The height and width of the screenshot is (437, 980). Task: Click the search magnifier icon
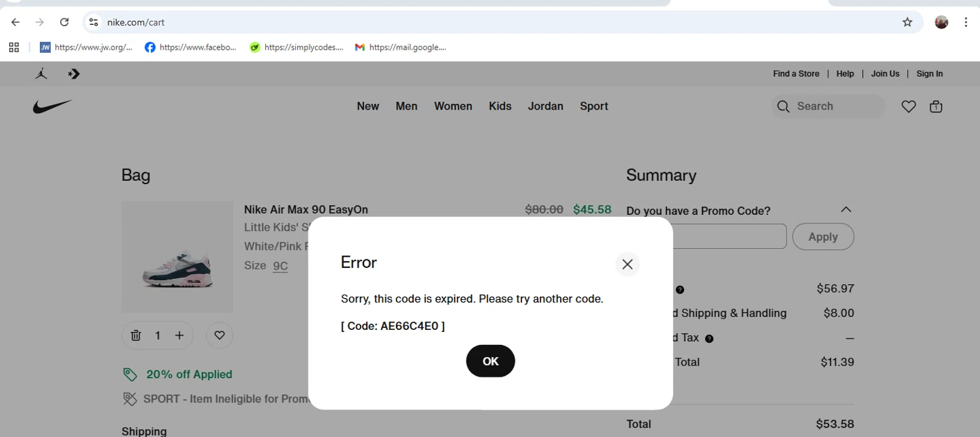pos(783,106)
